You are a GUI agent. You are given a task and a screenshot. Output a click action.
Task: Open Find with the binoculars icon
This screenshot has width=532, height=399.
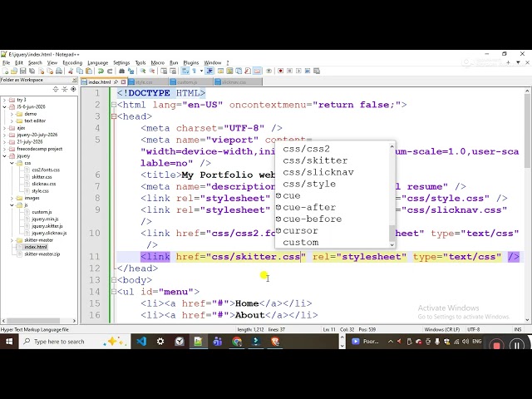121,71
